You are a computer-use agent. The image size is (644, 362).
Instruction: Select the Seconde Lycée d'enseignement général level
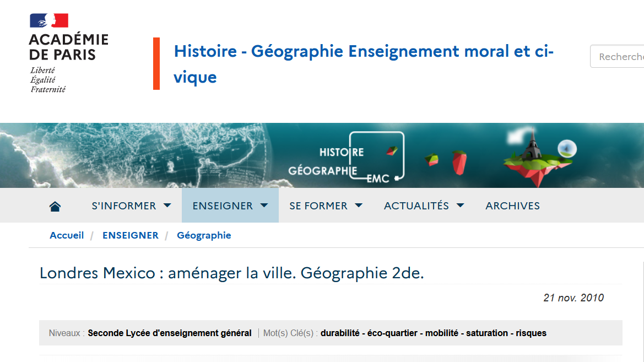pos(170,333)
